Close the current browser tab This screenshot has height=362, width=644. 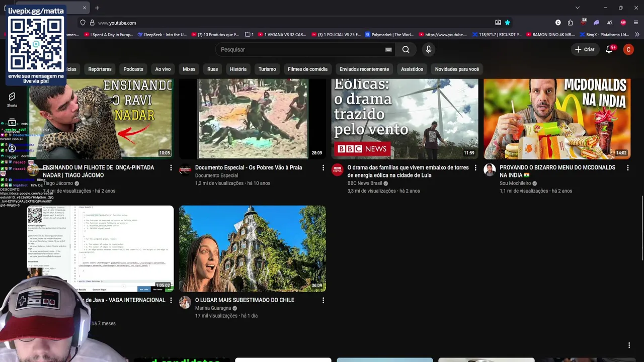[85, 8]
